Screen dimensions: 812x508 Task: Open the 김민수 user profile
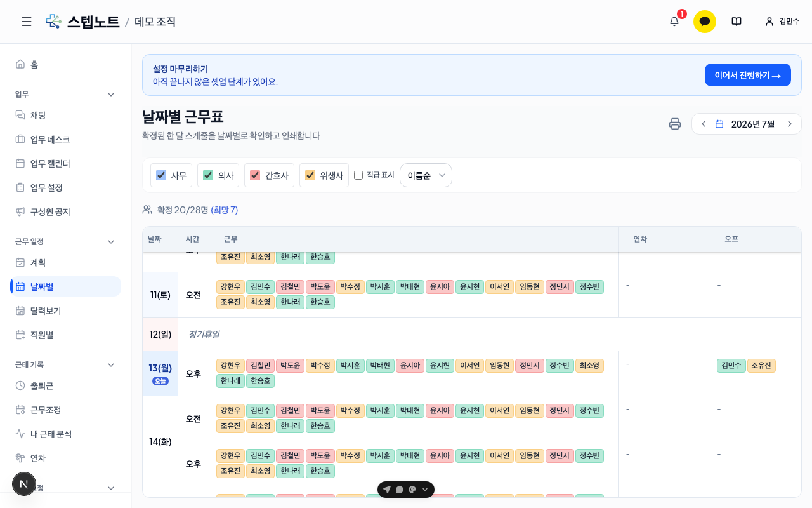[782, 22]
